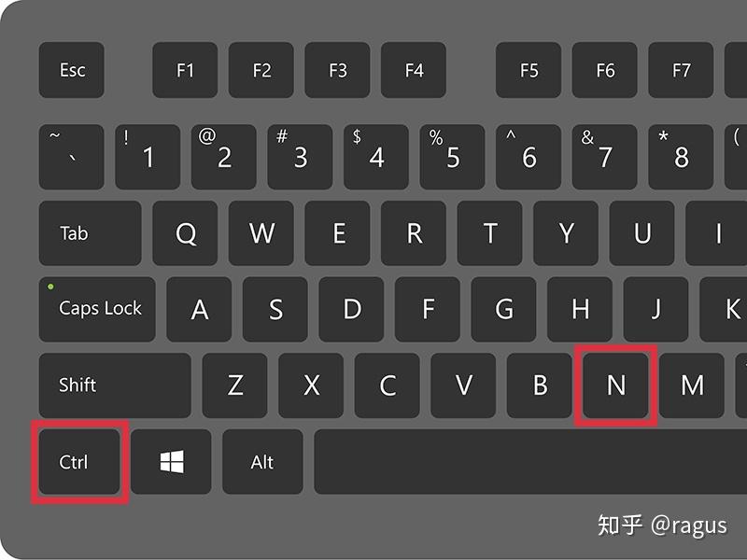Click the spacebar
The width and height of the screenshot is (747, 560).
click(x=530, y=461)
